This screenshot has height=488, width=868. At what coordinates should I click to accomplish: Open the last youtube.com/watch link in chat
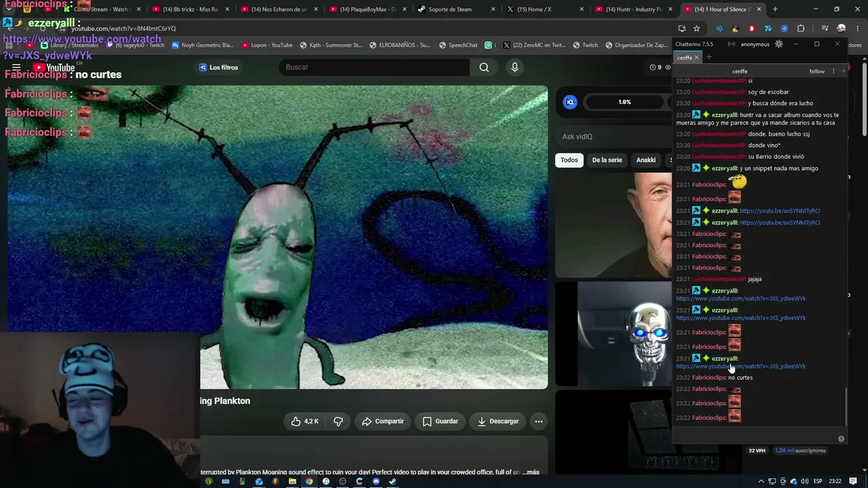741,366
